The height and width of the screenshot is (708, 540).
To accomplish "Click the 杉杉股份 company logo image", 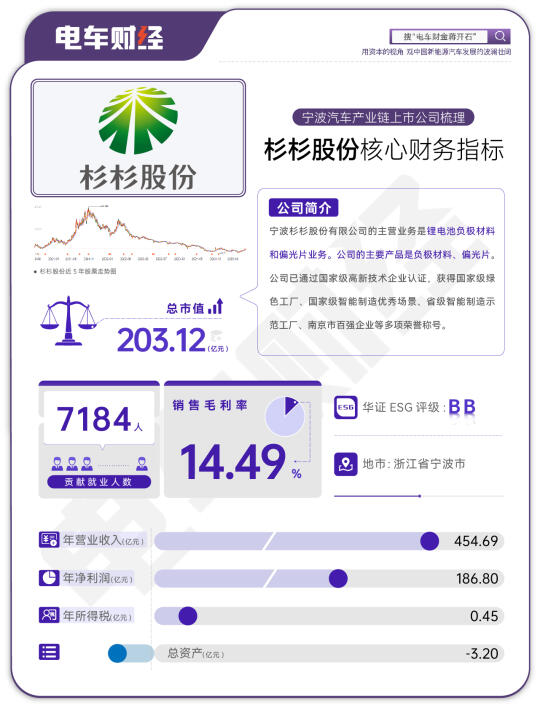I will coord(138,138).
